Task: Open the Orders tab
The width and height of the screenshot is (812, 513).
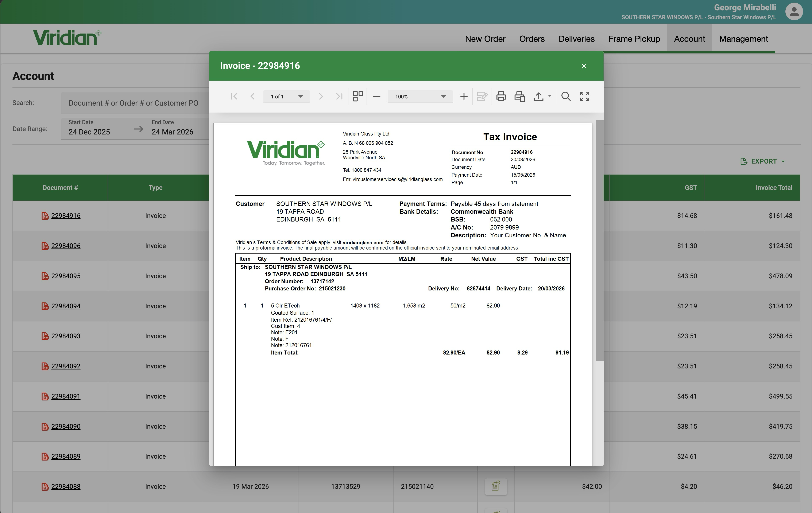Action: pos(532,39)
